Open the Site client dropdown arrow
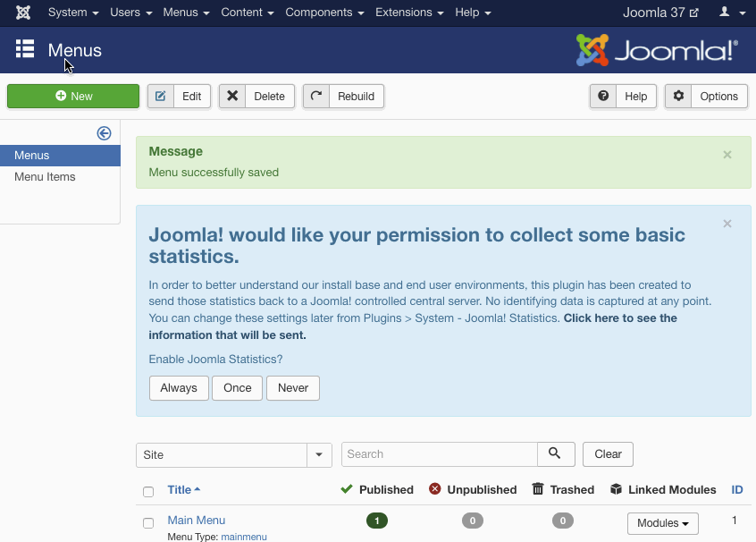 point(319,454)
